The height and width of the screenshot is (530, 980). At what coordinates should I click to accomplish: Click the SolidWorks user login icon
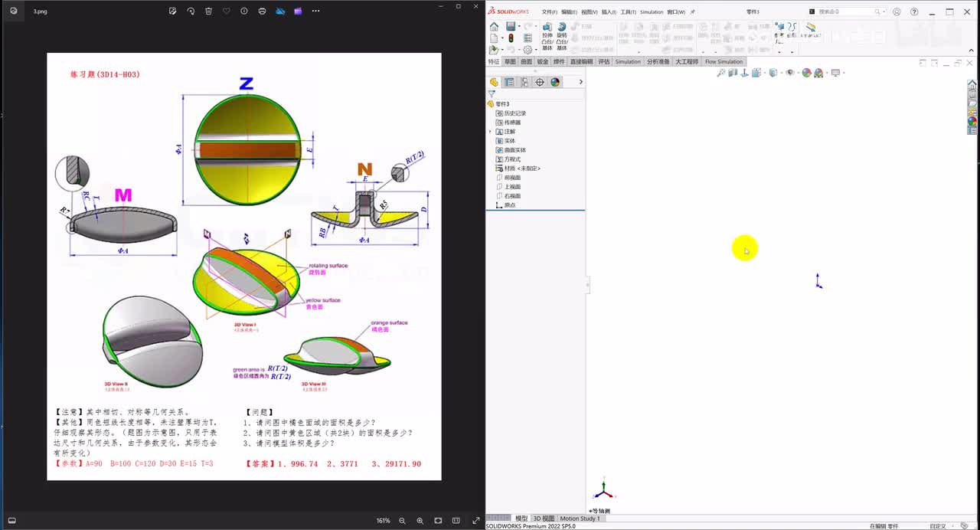tap(897, 12)
